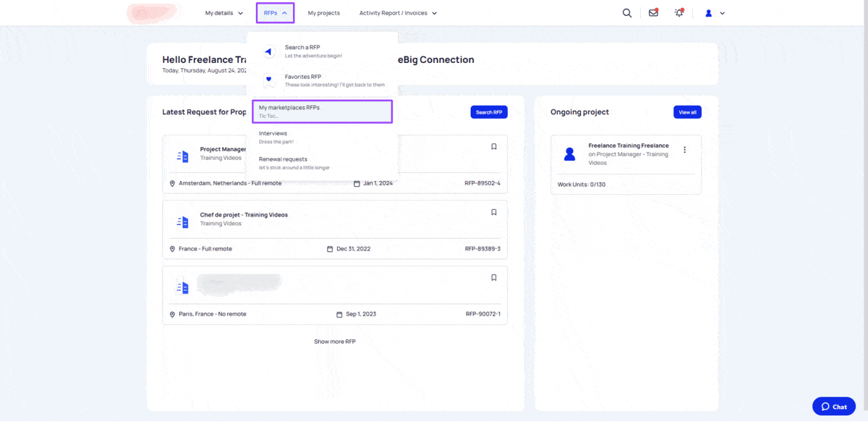Viewport: 868px width, 425px height.
Task: Click the location pin icon for Paris, France
Action: click(x=172, y=314)
